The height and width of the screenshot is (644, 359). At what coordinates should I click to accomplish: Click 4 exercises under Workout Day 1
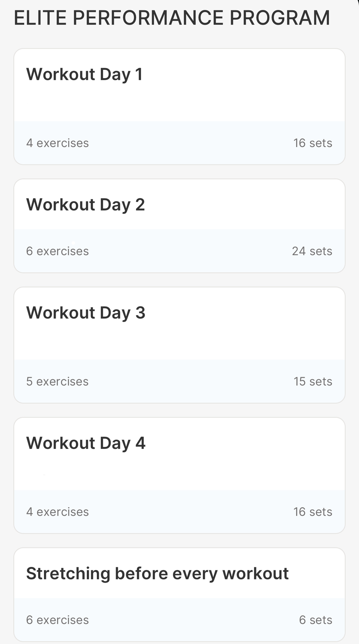point(58,143)
